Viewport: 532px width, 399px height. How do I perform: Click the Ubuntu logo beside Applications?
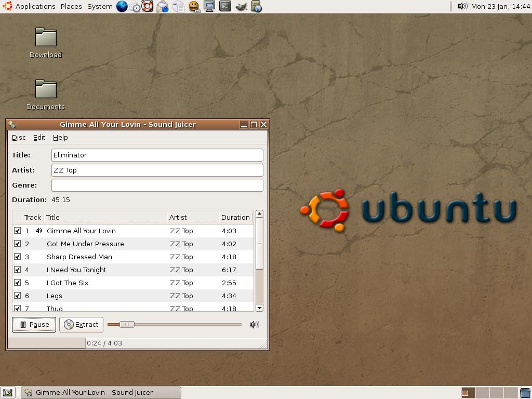click(x=7, y=6)
